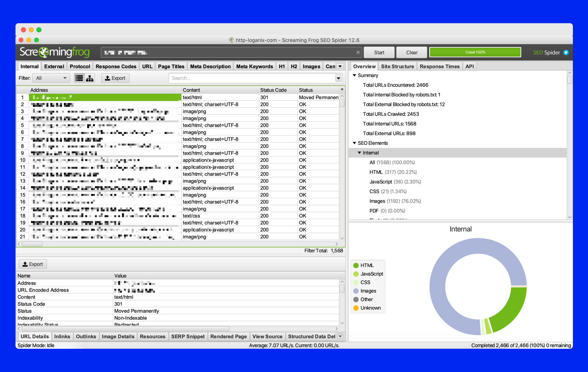Screen dimensions: 588x372
Task: Select the H2 tab
Action: pyautogui.click(x=294, y=67)
